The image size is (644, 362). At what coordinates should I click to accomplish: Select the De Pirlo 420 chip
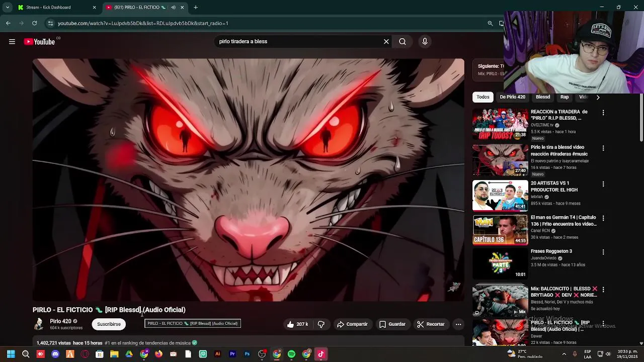point(512,97)
